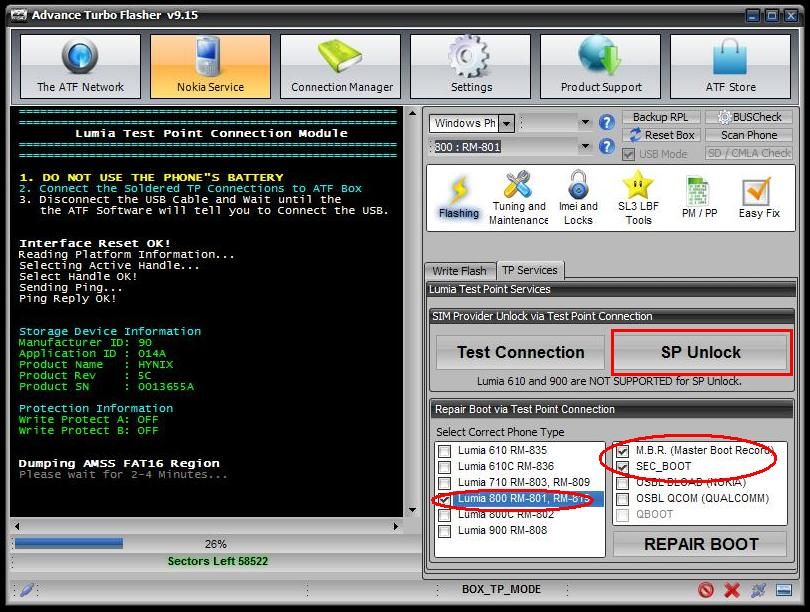Click the REPAIR BOOT button
Viewport: 810px width, 612px height.
[x=700, y=544]
